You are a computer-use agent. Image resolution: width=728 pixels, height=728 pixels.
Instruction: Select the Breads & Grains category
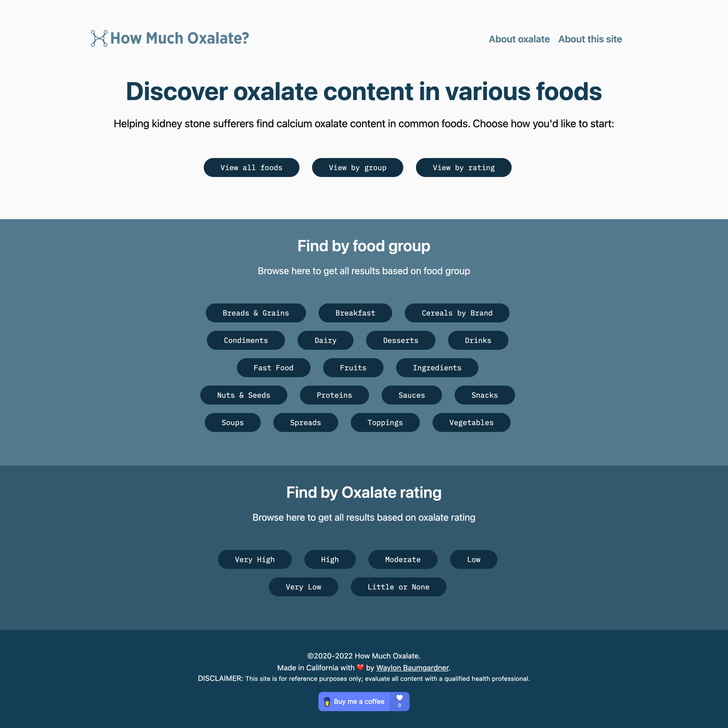click(x=256, y=312)
